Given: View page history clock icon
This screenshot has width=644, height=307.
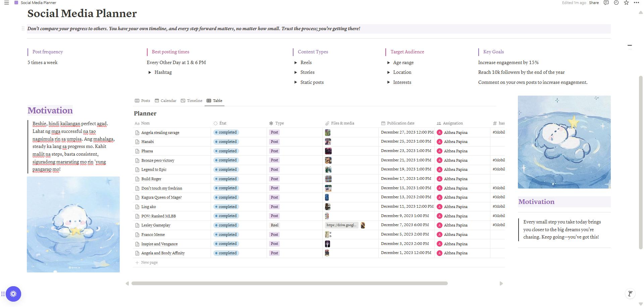Looking at the screenshot, I should click(x=616, y=3).
